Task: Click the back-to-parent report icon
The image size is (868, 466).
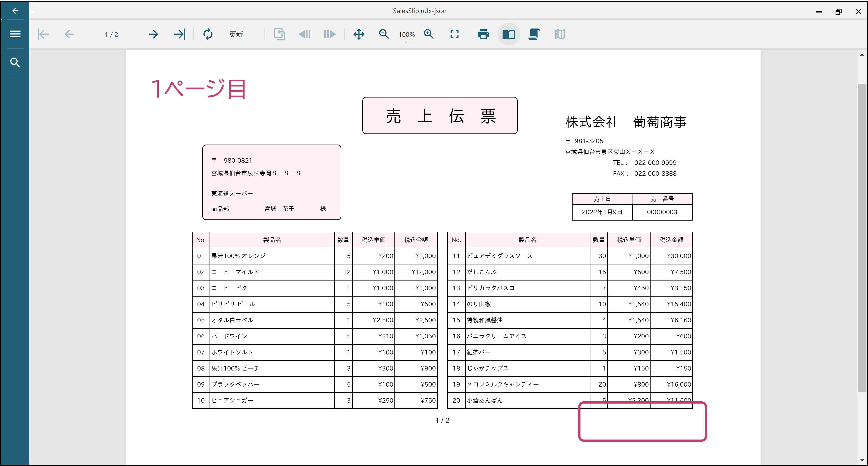Action: point(279,34)
